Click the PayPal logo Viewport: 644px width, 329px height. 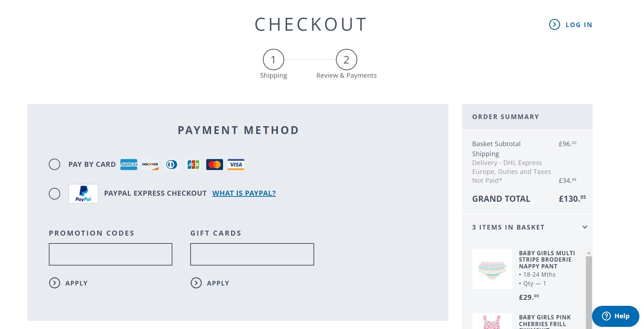coord(83,194)
